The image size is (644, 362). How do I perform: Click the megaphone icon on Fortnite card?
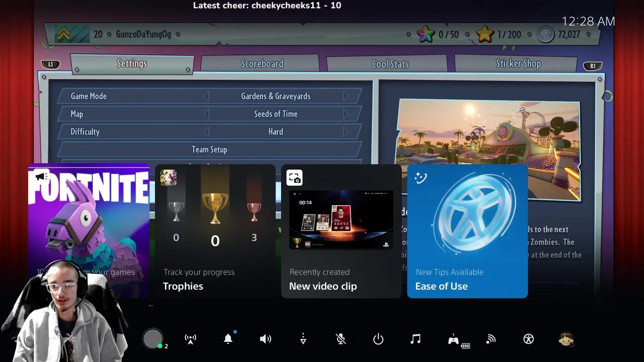coord(41,176)
